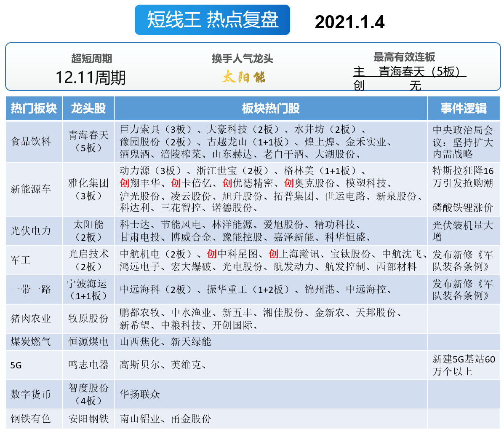Select the 一带一路 sector cell

pyautogui.click(x=34, y=289)
